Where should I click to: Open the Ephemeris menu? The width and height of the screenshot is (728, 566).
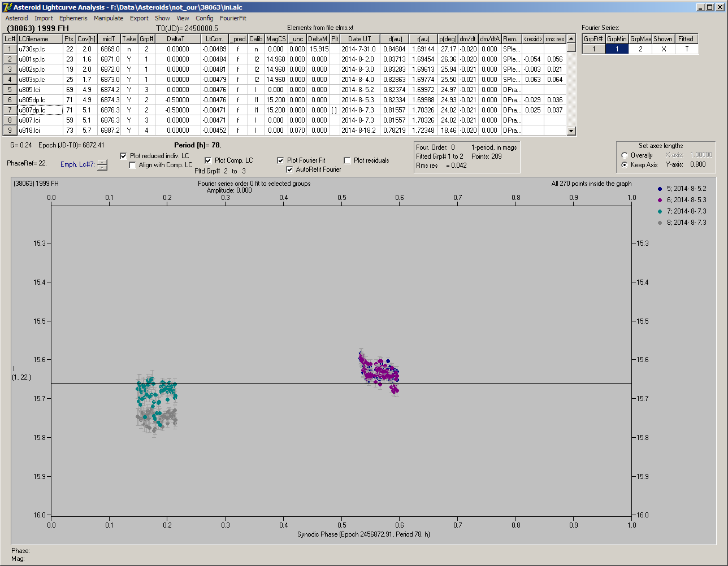[73, 18]
